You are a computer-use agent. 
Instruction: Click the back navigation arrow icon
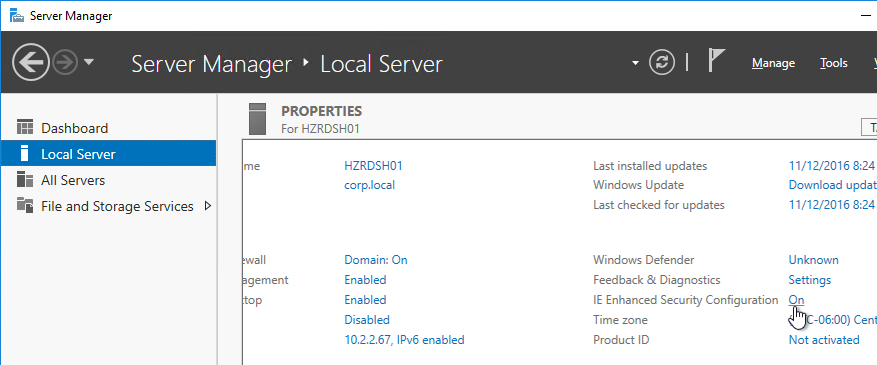30,62
